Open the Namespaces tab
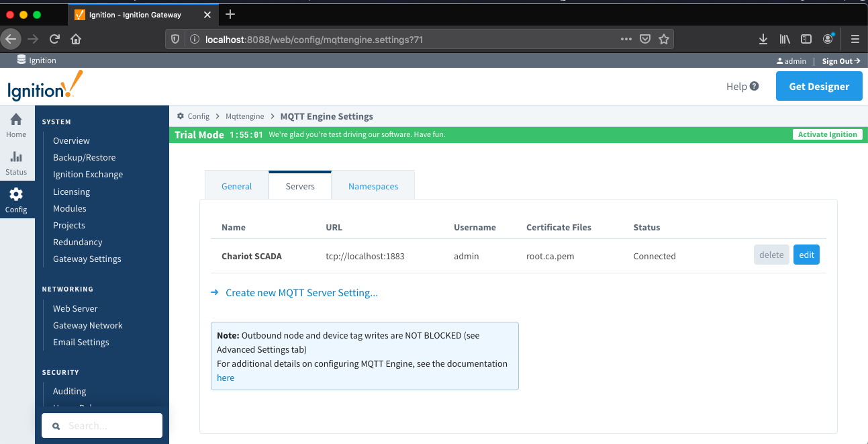Screen dimensions: 868x444 (373, 186)
